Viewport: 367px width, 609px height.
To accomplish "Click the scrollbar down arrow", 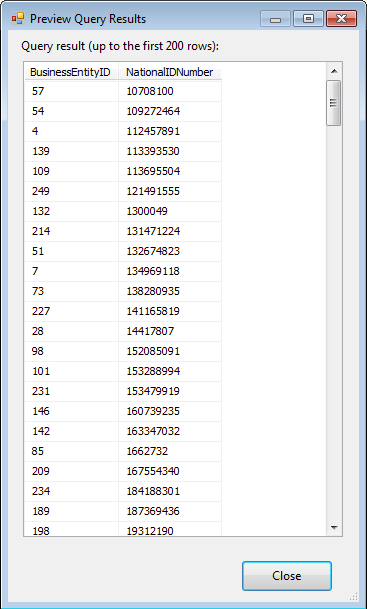I will [334, 527].
